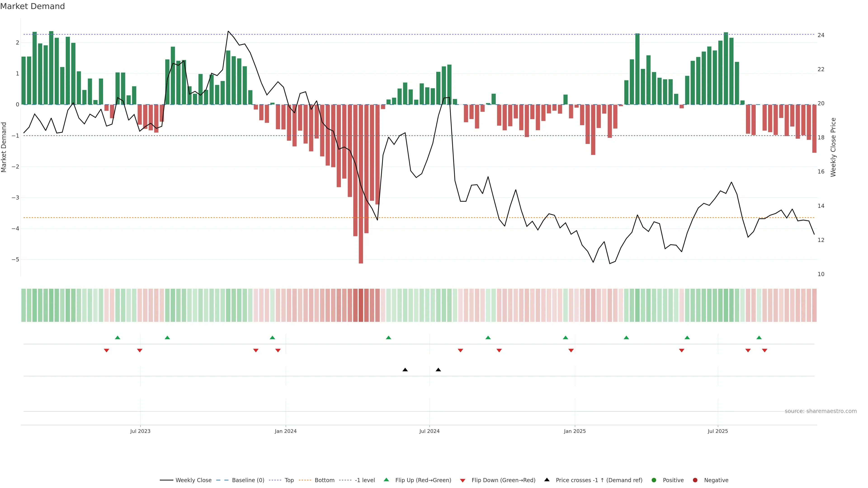
Task: Click the Market Demand chart title
Action: [32, 6]
